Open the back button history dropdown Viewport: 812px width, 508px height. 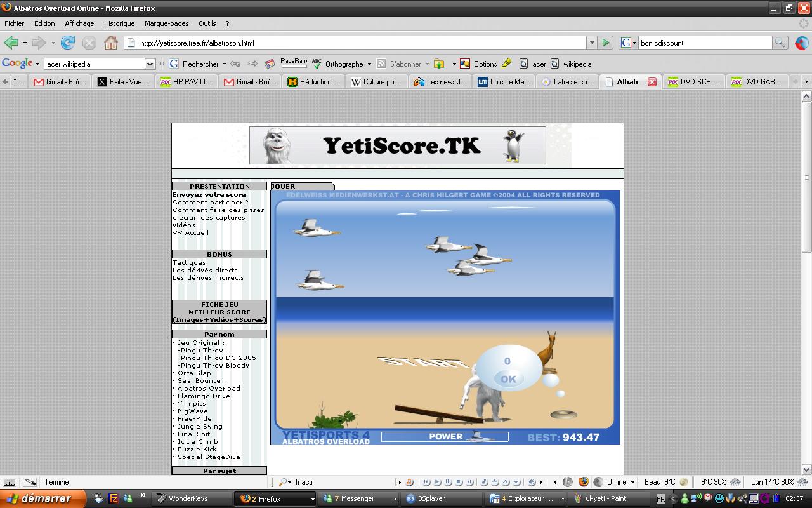25,43
